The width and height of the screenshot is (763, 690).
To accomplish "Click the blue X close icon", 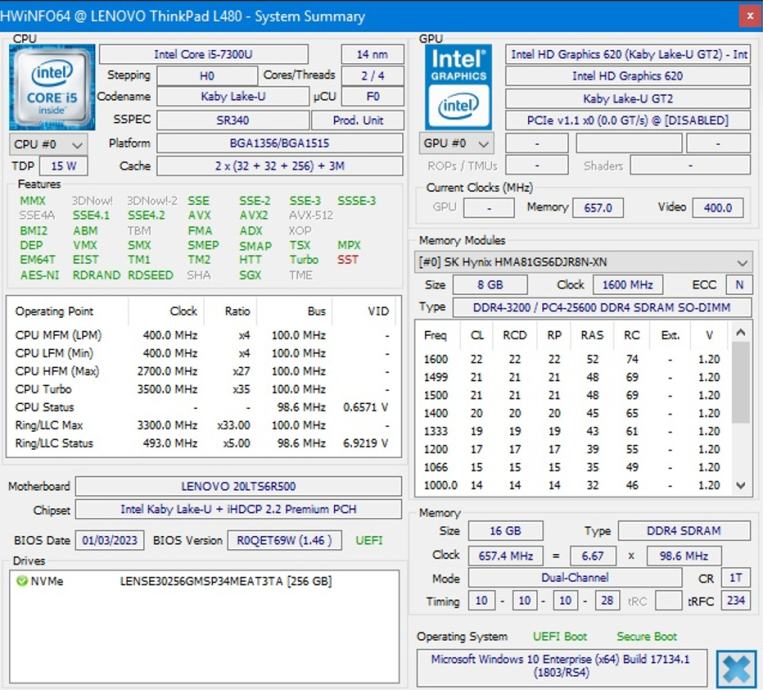I will (734, 669).
